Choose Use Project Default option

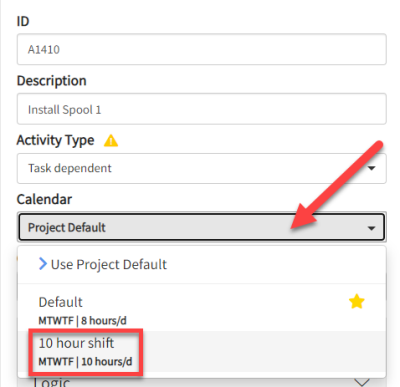tap(202, 265)
